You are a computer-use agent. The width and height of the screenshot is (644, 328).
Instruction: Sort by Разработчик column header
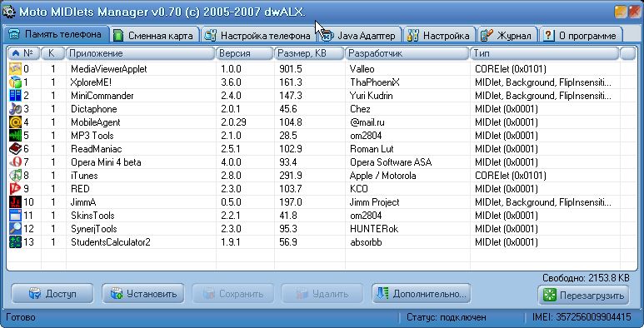pyautogui.click(x=407, y=53)
